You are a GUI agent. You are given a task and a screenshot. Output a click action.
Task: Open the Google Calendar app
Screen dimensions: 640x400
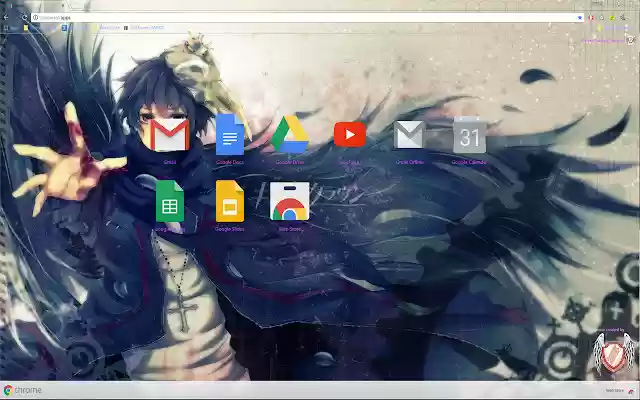tap(469, 135)
